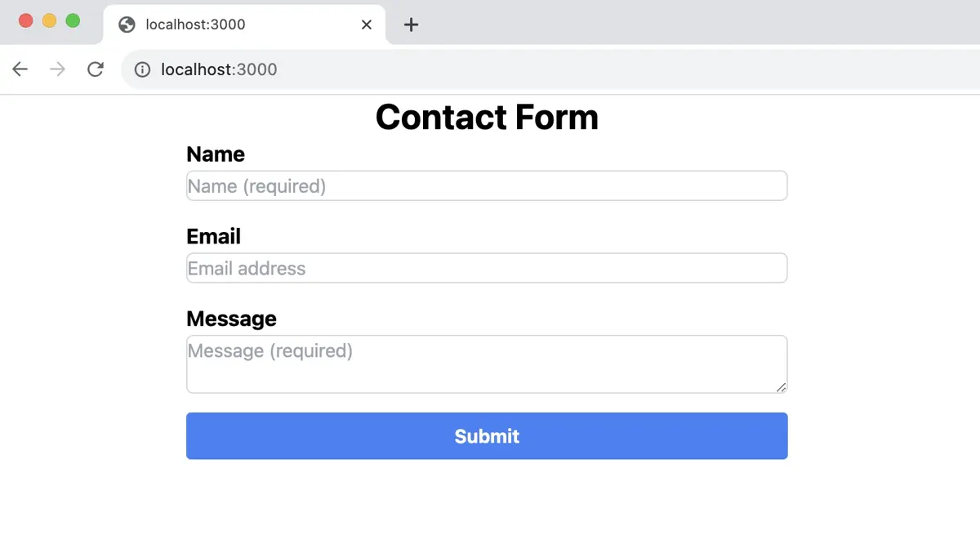Click the forward navigation arrow
The height and width of the screenshot is (544, 980).
57,69
